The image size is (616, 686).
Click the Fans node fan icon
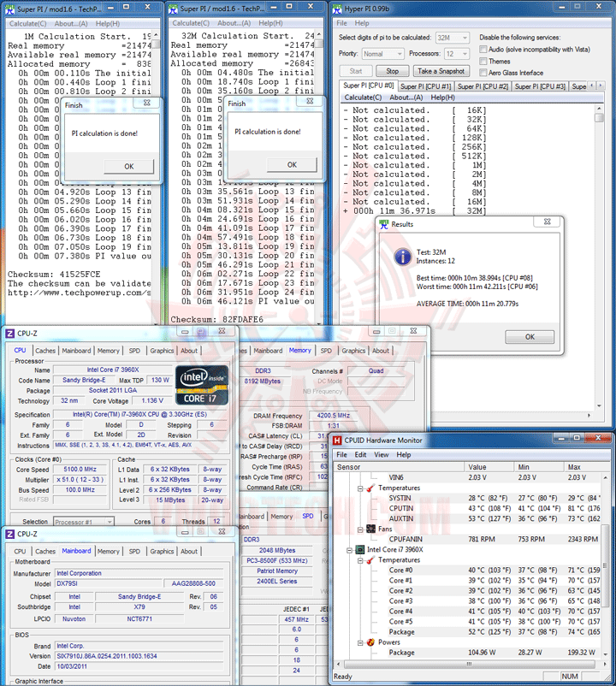370,529
